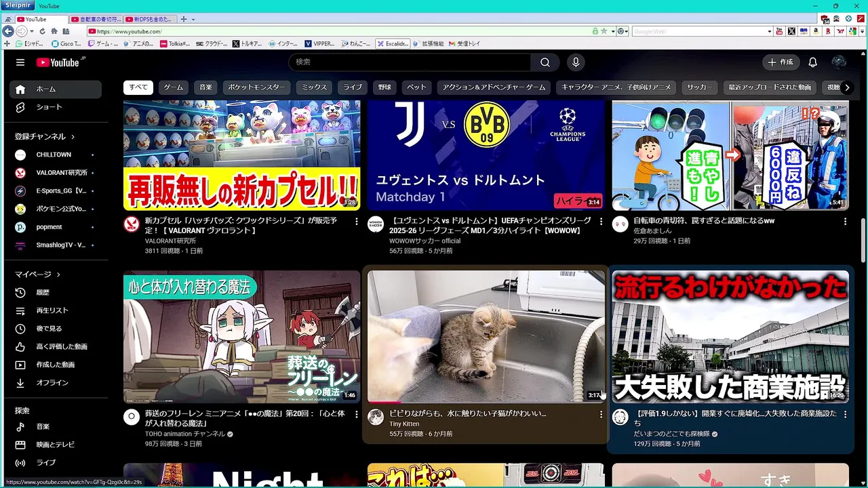Switch to the 自転車の青切符 tab
868x488 pixels.
[x=96, y=19]
